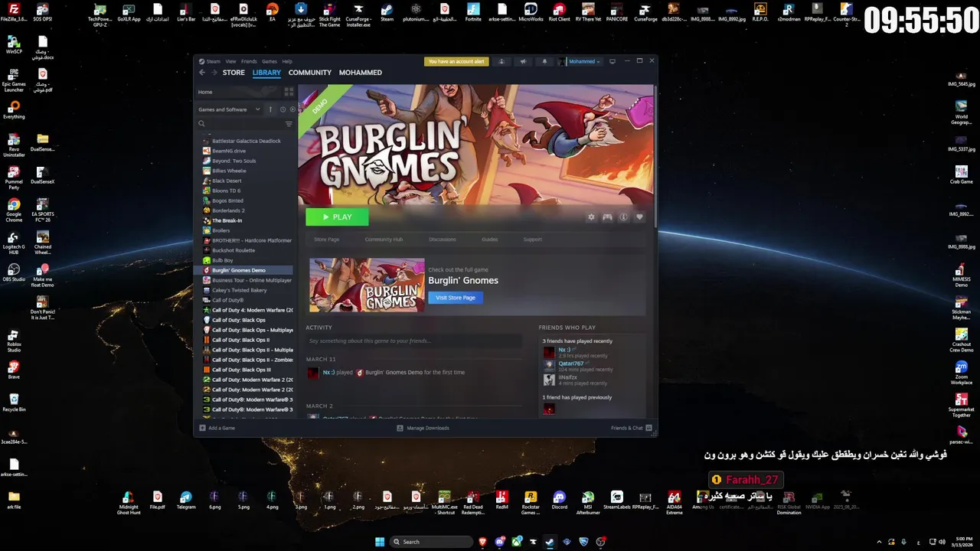The height and width of the screenshot is (551, 980).
Task: Open OBS Studio desktop icon
Action: pyautogui.click(x=14, y=273)
